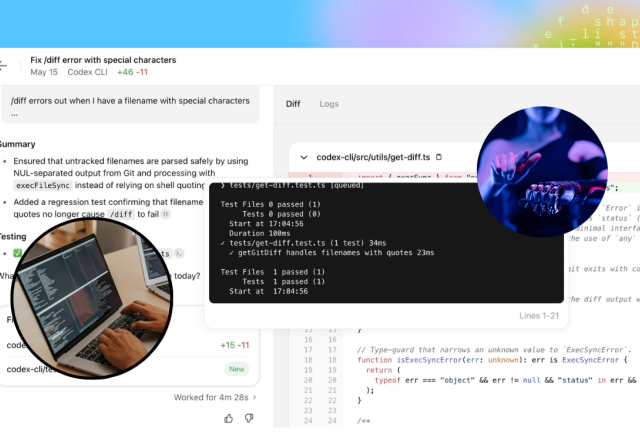The image size is (640, 434).
Task: Click the 'Lines 1-21' label under terminal
Action: coord(539,316)
